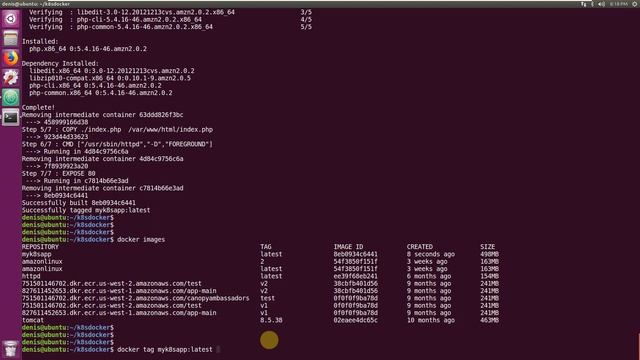Click layer hash 458999166d38
640x360 pixels.
(66, 122)
